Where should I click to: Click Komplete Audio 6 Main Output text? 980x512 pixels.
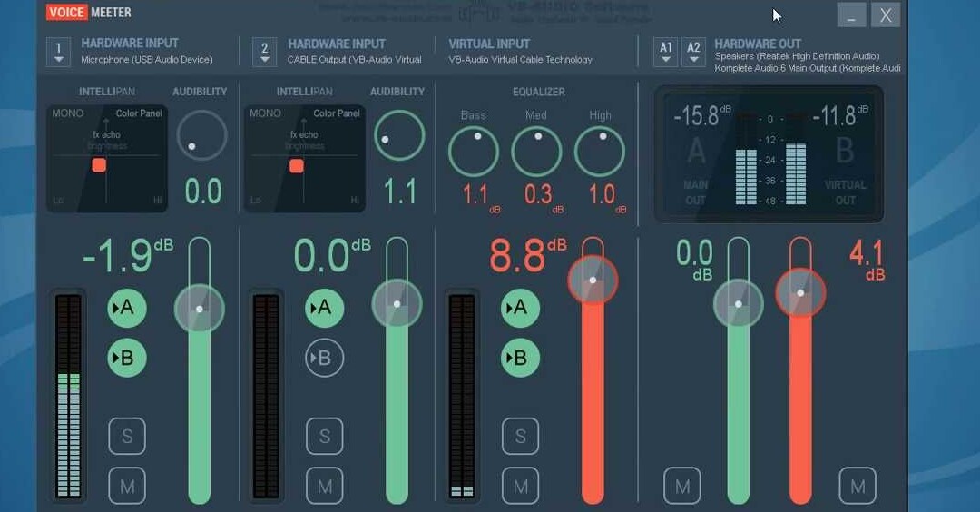point(808,68)
